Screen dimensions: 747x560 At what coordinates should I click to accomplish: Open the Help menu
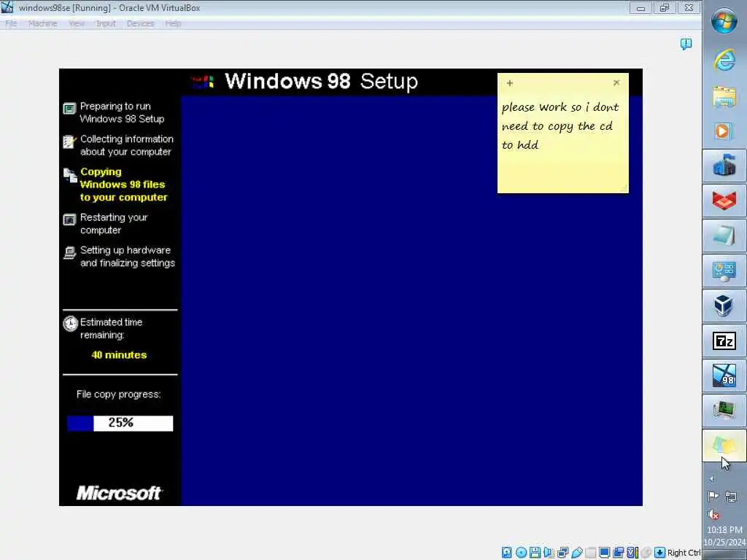[173, 23]
